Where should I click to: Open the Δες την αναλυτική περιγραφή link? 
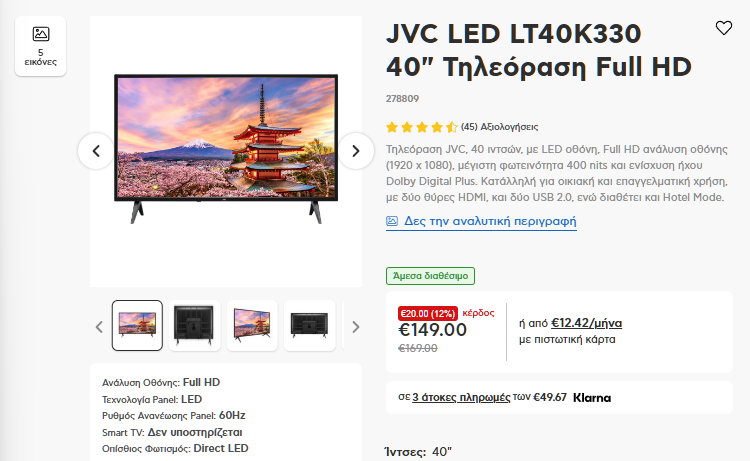[x=490, y=221]
